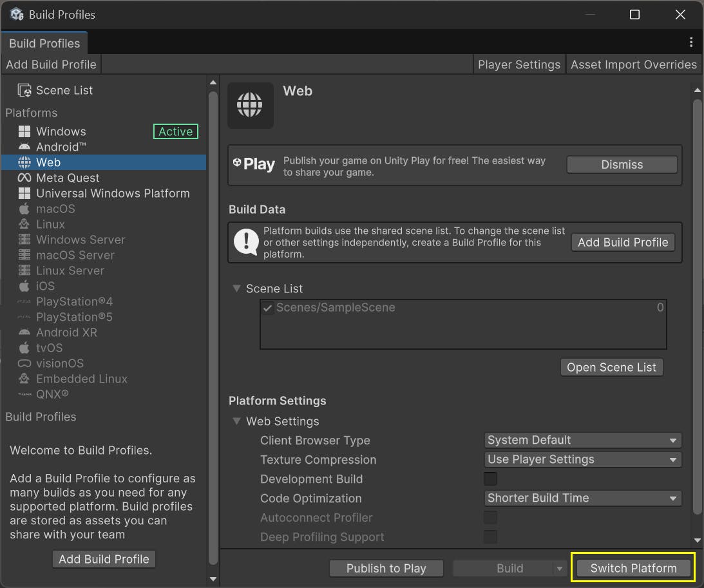Viewport: 704px width, 588px height.
Task: Switch to the Build Profiles tab
Action: click(x=44, y=43)
